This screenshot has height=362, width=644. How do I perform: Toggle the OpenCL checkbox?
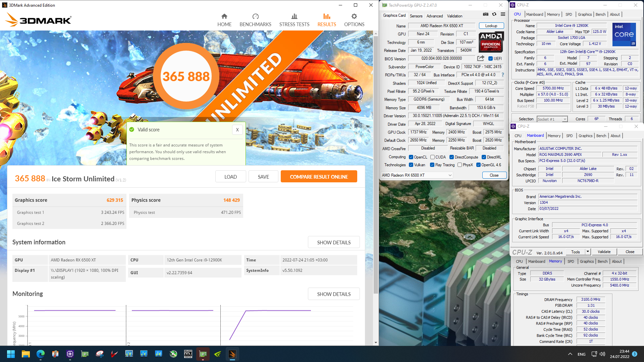(x=411, y=157)
